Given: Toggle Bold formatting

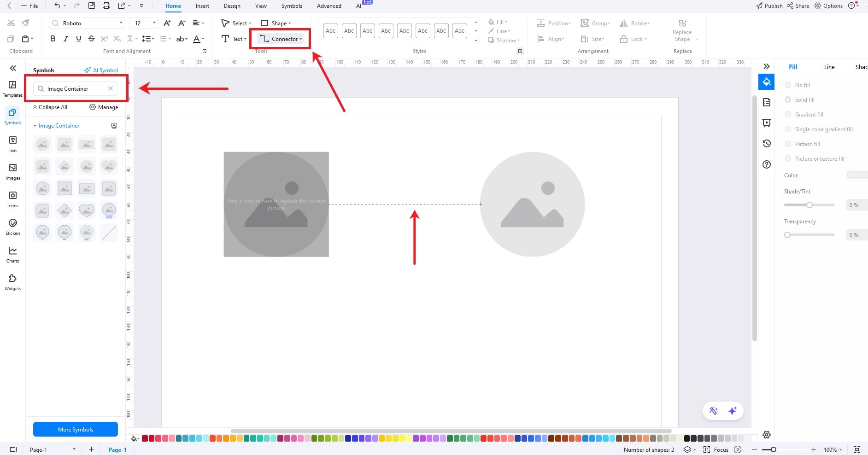Looking at the screenshot, I should [x=53, y=39].
